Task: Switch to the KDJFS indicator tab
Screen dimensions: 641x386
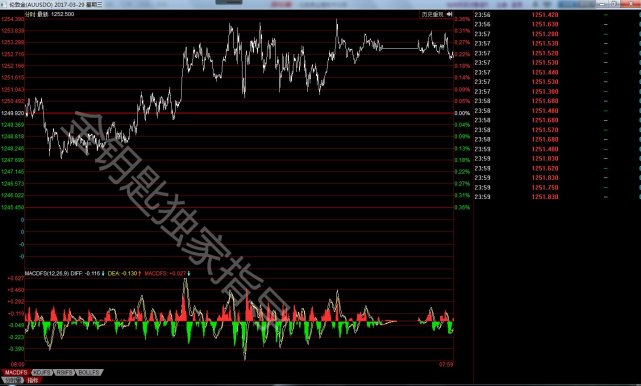Action: click(42, 373)
